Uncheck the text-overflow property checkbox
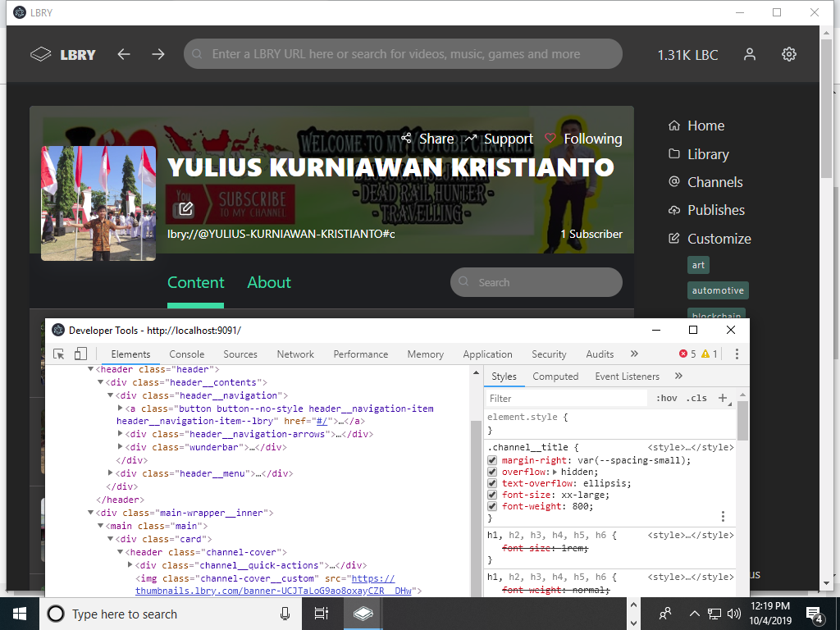The height and width of the screenshot is (630, 840). click(x=492, y=484)
